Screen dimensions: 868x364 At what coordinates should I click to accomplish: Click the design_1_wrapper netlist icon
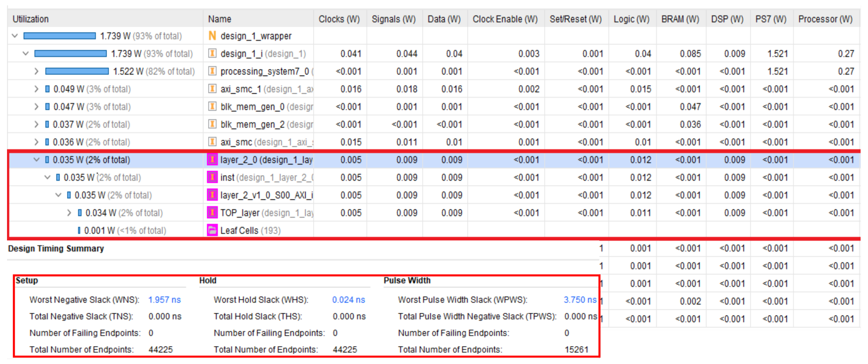coord(212,36)
